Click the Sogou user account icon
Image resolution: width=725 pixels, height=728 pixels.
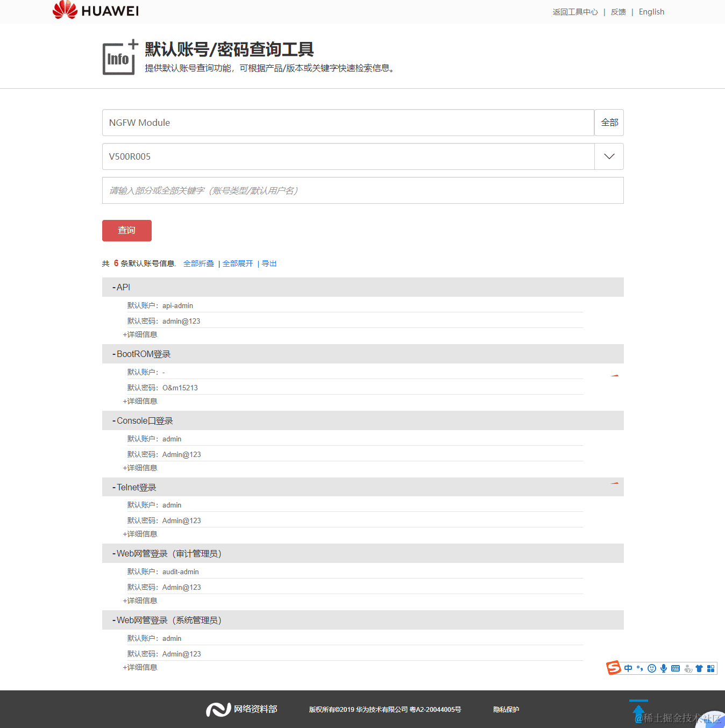point(688,669)
